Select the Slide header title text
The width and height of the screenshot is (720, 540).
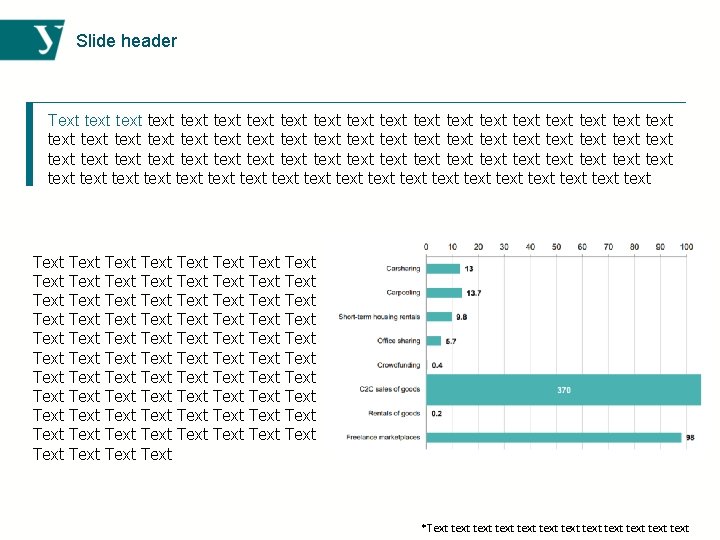click(x=126, y=41)
